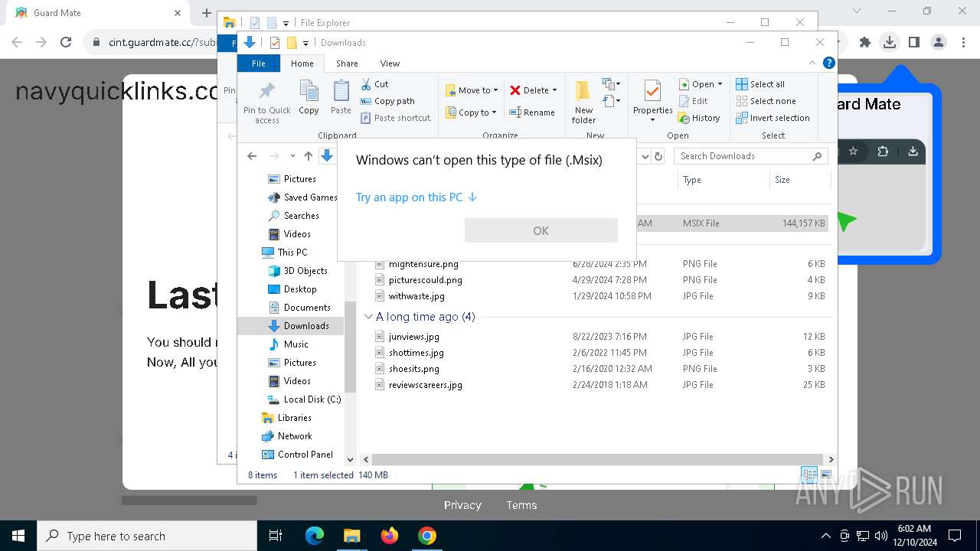The width and height of the screenshot is (980, 551).
Task: Switch to Details view icon in status bar
Action: pyautogui.click(x=808, y=475)
